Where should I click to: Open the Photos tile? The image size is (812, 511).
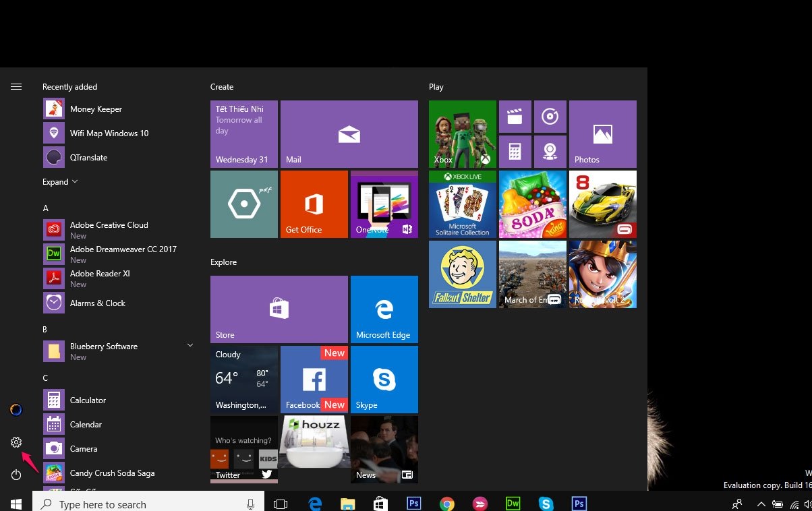point(603,134)
